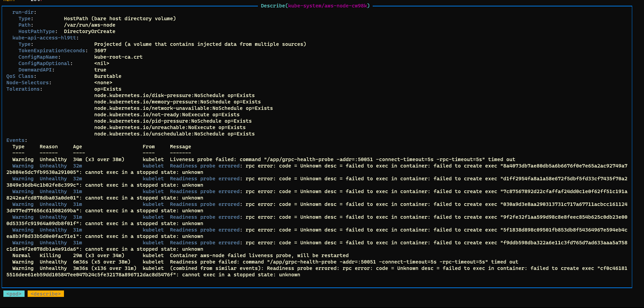Select the Tolerations field label
The height and width of the screenshot is (308, 644).
(x=23, y=89)
